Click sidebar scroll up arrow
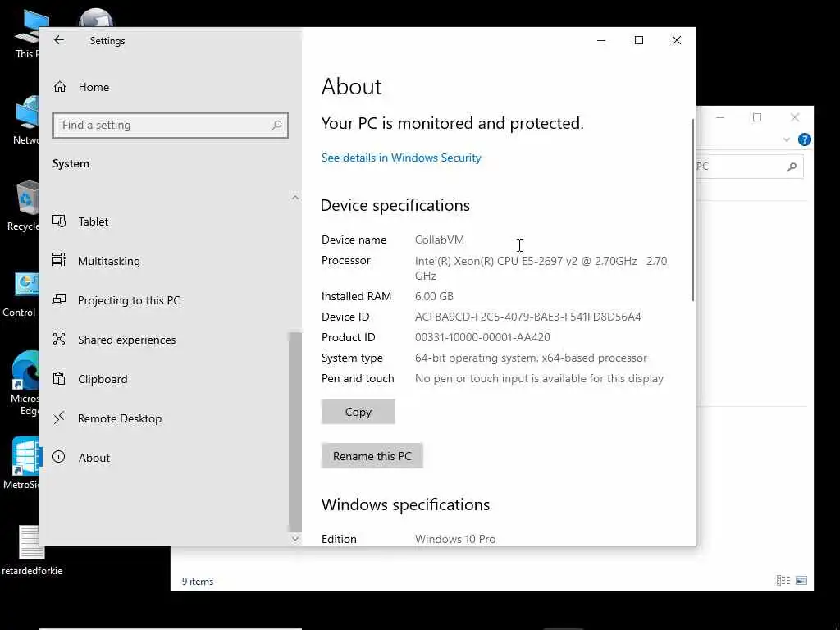This screenshot has width=840, height=630. click(x=295, y=198)
